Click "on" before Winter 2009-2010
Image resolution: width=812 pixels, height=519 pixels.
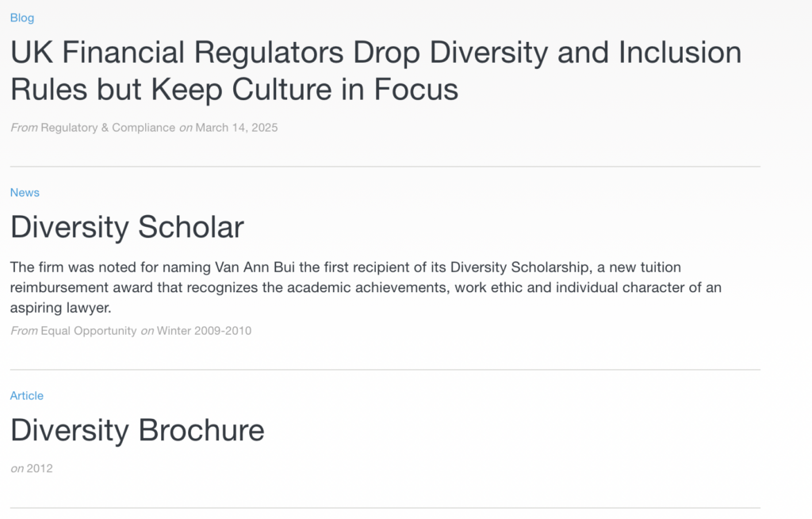click(x=147, y=331)
